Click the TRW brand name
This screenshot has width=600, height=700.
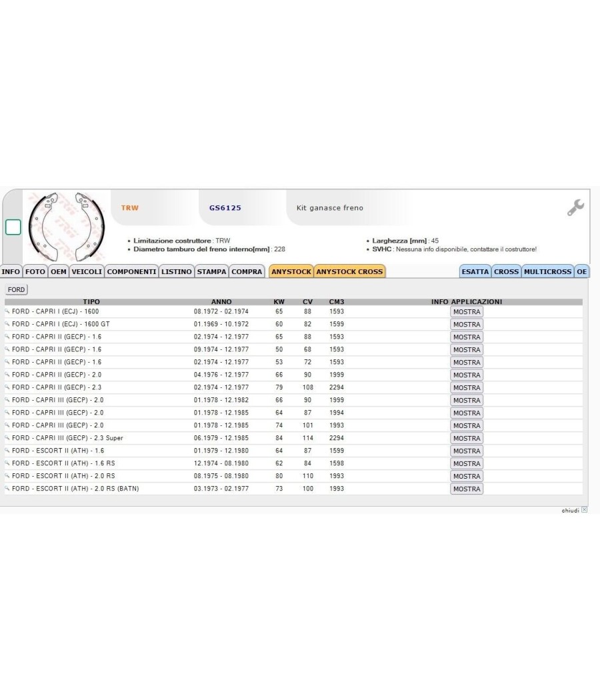coord(129,207)
